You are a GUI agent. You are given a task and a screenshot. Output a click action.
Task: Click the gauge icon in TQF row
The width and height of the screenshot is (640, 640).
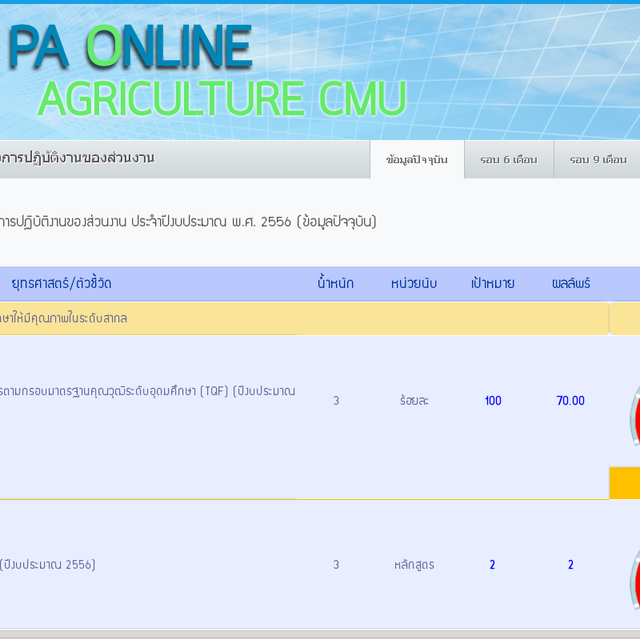coord(635,416)
